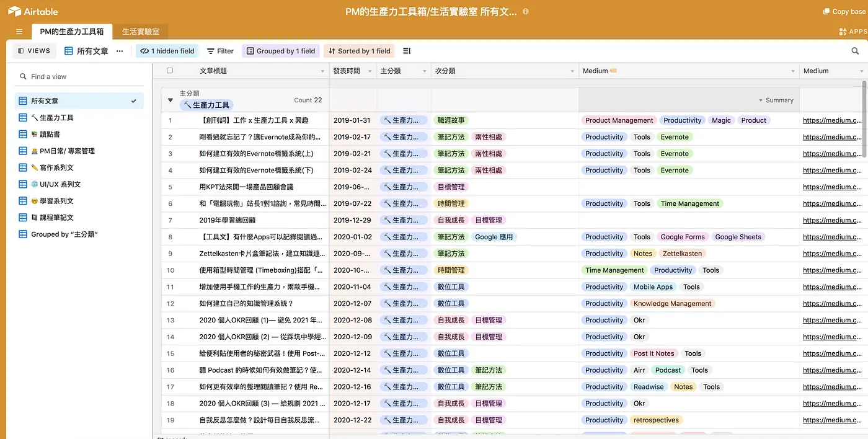Open the 次分類 column dropdown arrow
The image size is (868, 439).
click(572, 71)
